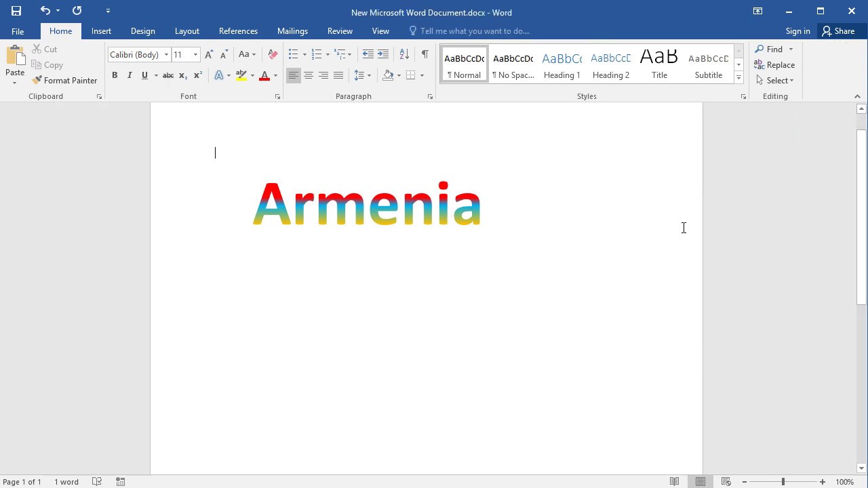Apply yellow Text Highlight Color
Screen dimensions: 868x488
click(x=241, y=75)
